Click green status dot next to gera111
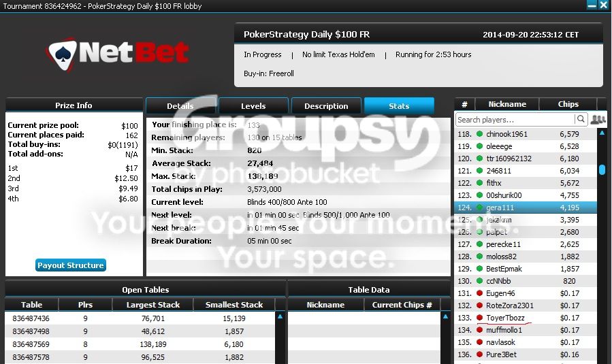 click(480, 208)
